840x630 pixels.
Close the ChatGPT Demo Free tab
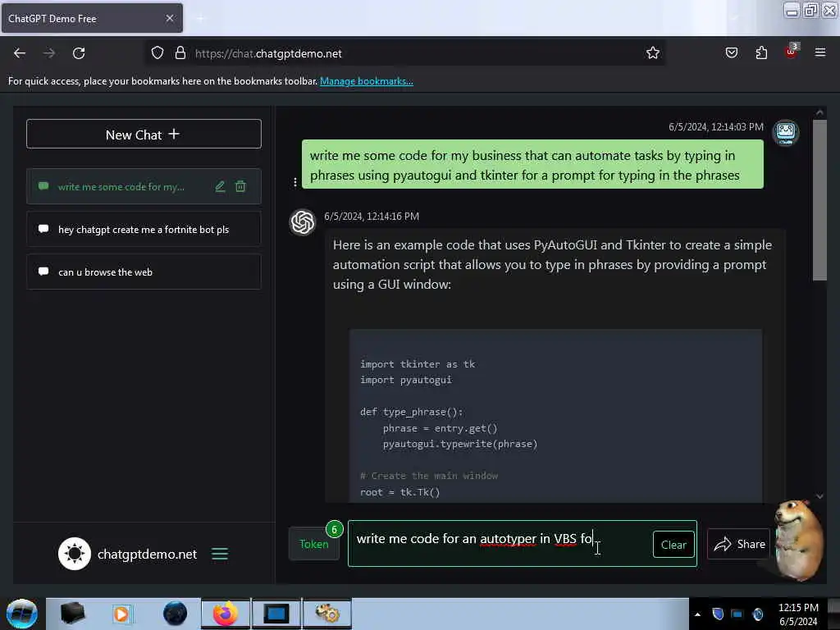coord(170,18)
